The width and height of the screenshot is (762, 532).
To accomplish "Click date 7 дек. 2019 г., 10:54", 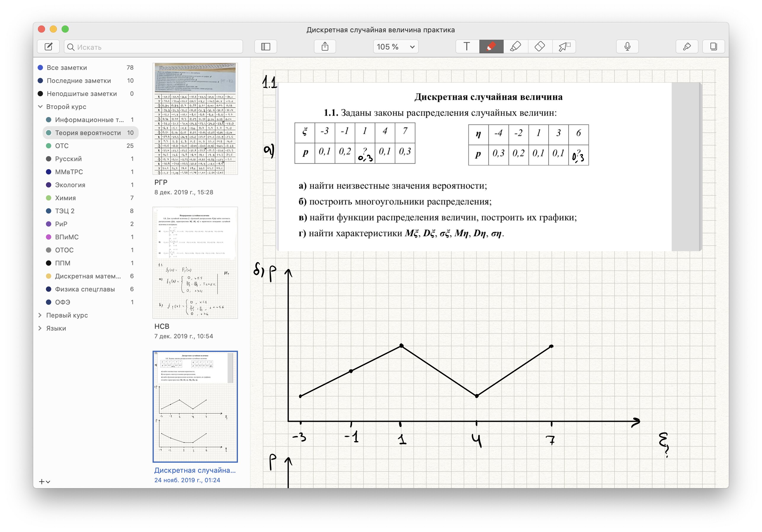I will [183, 336].
